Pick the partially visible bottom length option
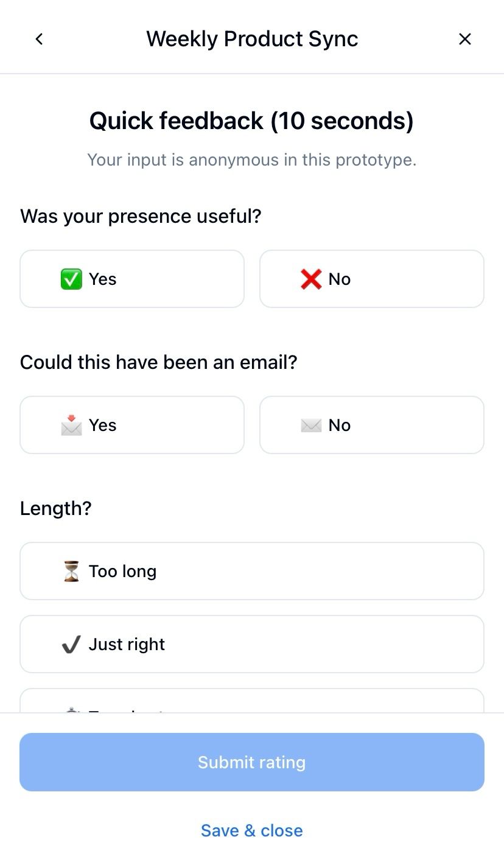The height and width of the screenshot is (862, 504). pos(252,701)
